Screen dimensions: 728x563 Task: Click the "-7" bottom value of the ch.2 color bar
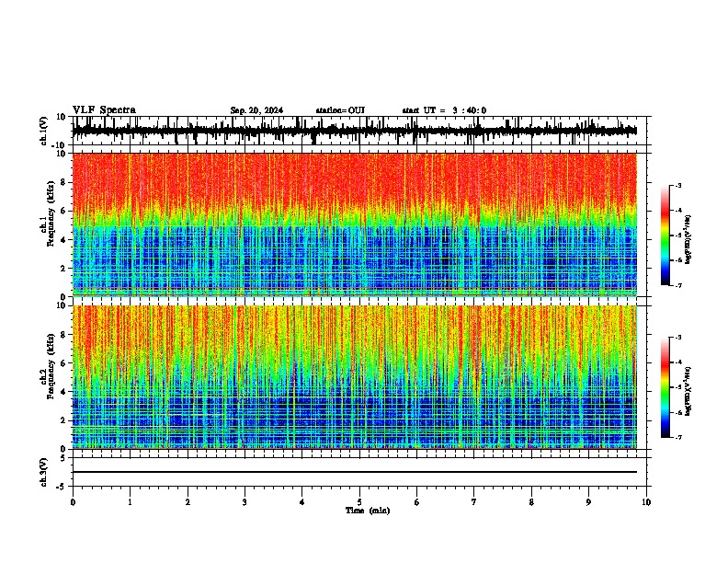point(678,437)
